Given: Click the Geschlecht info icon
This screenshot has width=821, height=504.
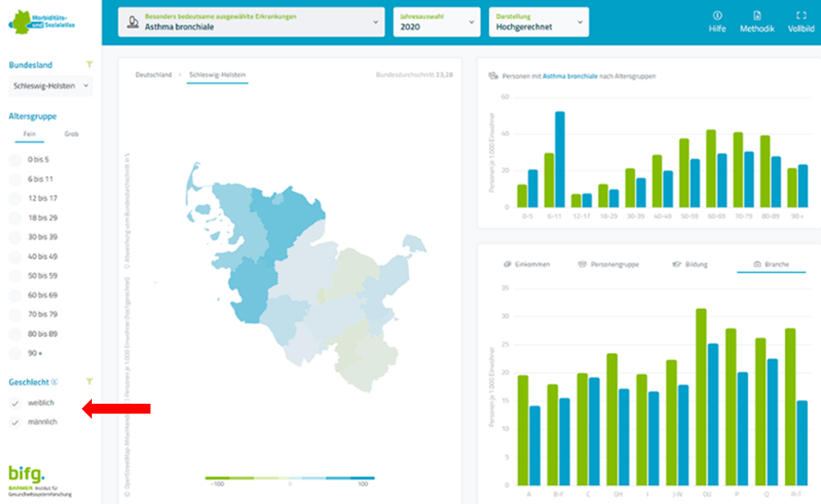Looking at the screenshot, I should pos(55,382).
